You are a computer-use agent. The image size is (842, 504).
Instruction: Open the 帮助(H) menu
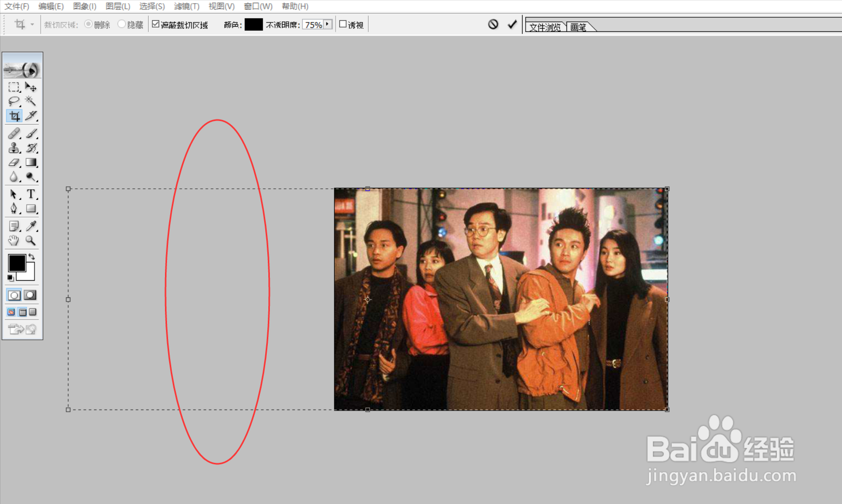click(x=295, y=6)
